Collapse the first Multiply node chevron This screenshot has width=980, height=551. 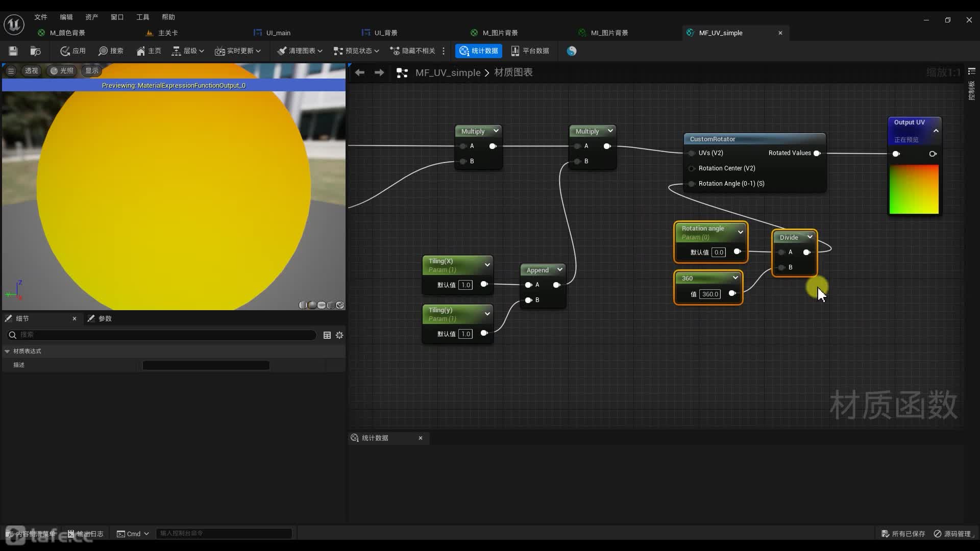[496, 131]
